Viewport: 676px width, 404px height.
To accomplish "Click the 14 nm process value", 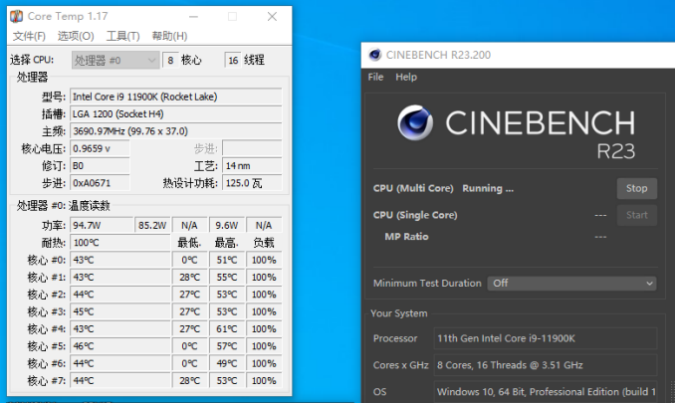I will 252,166.
